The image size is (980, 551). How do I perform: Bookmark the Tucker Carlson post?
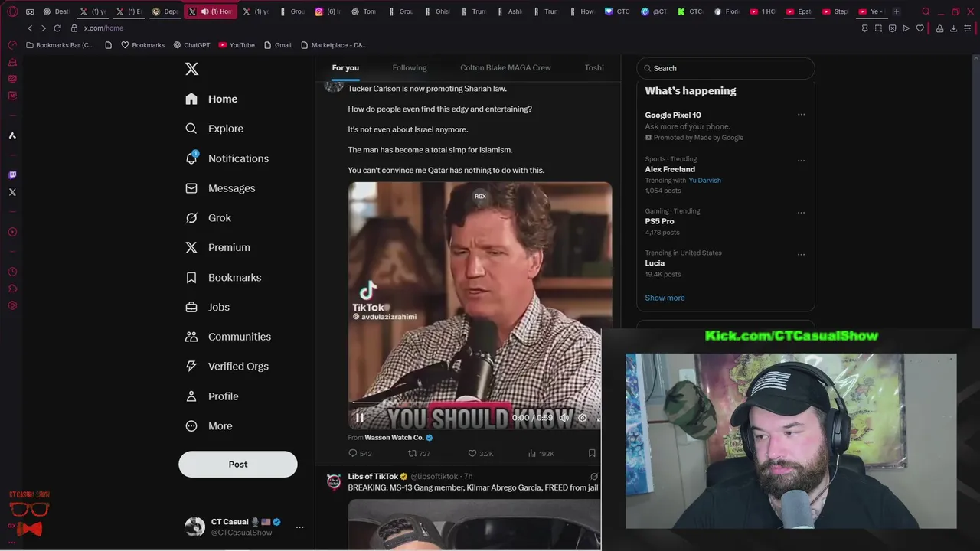(592, 454)
